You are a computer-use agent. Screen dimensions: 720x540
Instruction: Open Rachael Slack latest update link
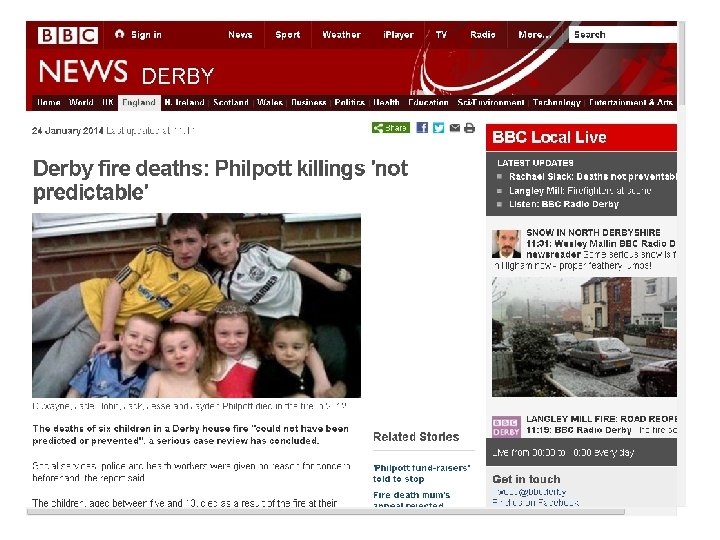coord(592,177)
